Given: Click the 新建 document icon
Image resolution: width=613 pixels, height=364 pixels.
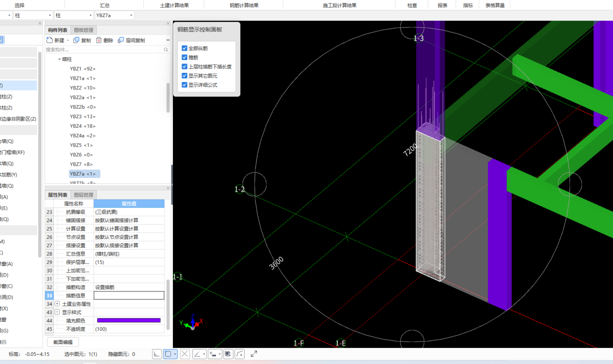Looking at the screenshot, I should tap(49, 40).
